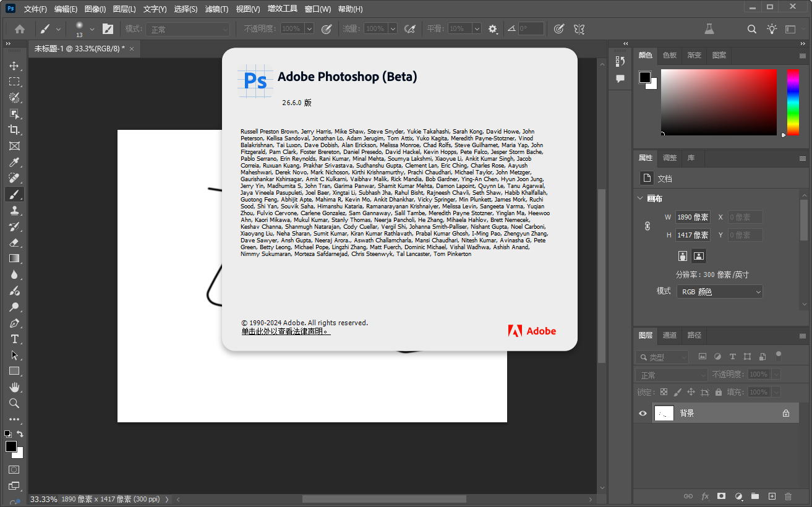Select the Pen tool

pyautogui.click(x=14, y=323)
